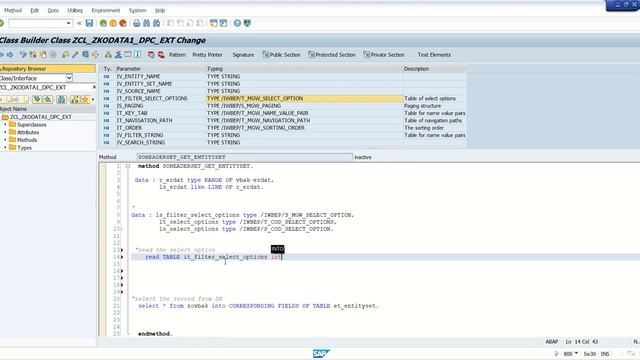This screenshot has height=360, width=640.
Task: Click the Display Object List hierarchy icon
Action: point(108,55)
